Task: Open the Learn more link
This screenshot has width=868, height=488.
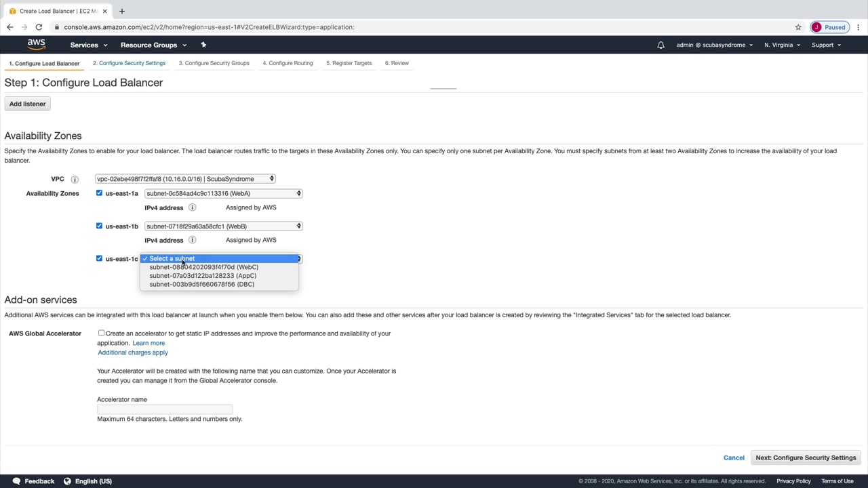Action: 149,343
